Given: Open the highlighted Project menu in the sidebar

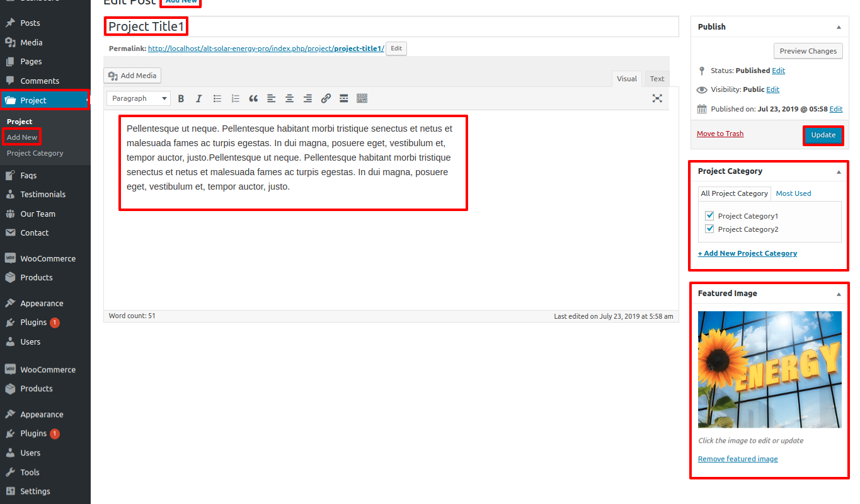Looking at the screenshot, I should point(45,100).
